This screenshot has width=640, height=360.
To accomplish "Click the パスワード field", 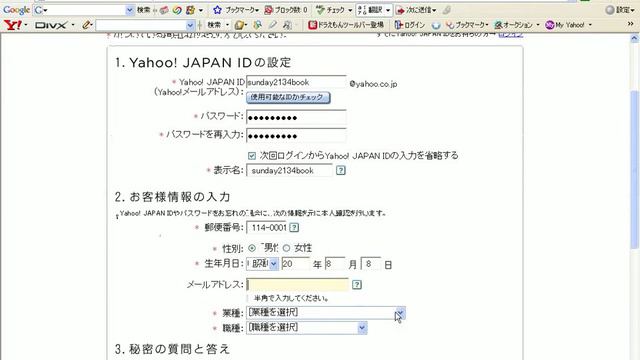I will click(296, 117).
